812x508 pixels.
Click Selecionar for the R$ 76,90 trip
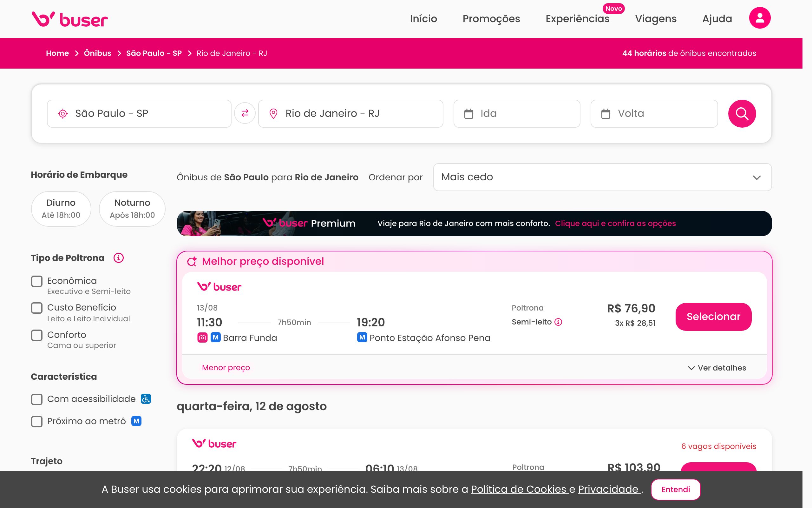click(x=713, y=317)
